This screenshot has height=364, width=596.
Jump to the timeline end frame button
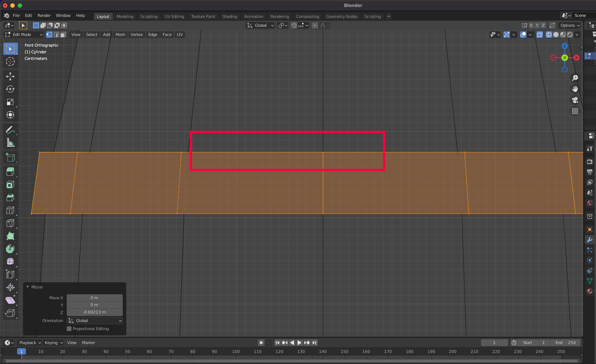click(x=315, y=343)
